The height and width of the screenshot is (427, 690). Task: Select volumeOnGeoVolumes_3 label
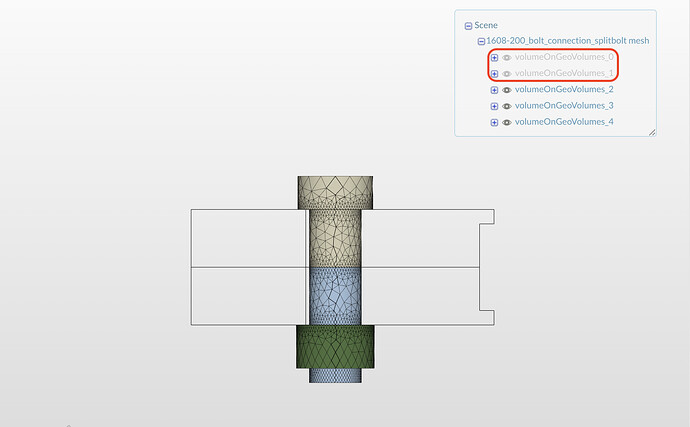tap(564, 106)
